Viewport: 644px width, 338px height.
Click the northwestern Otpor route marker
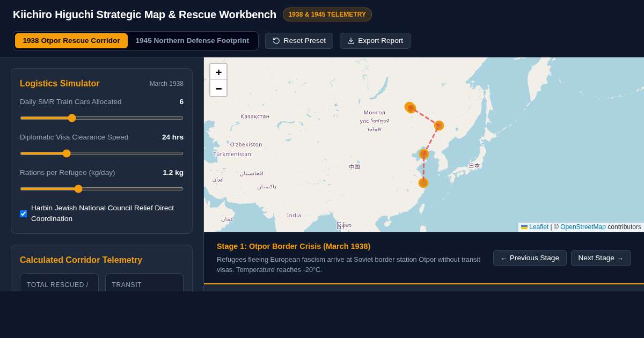(x=410, y=107)
